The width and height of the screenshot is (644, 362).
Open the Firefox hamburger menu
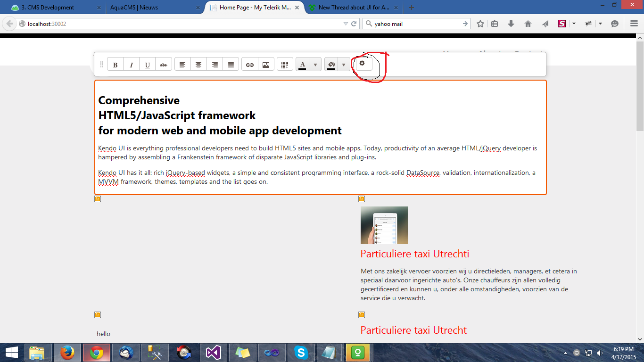pos(634,24)
